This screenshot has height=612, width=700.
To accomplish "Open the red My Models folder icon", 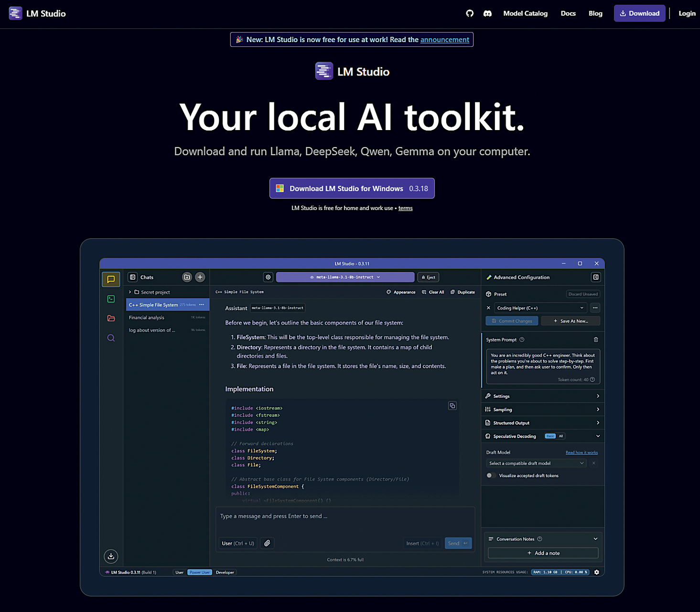I will click(x=111, y=318).
